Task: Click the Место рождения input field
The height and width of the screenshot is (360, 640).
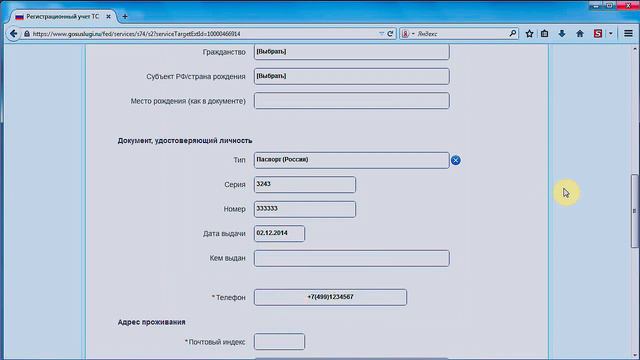Action: point(351,101)
